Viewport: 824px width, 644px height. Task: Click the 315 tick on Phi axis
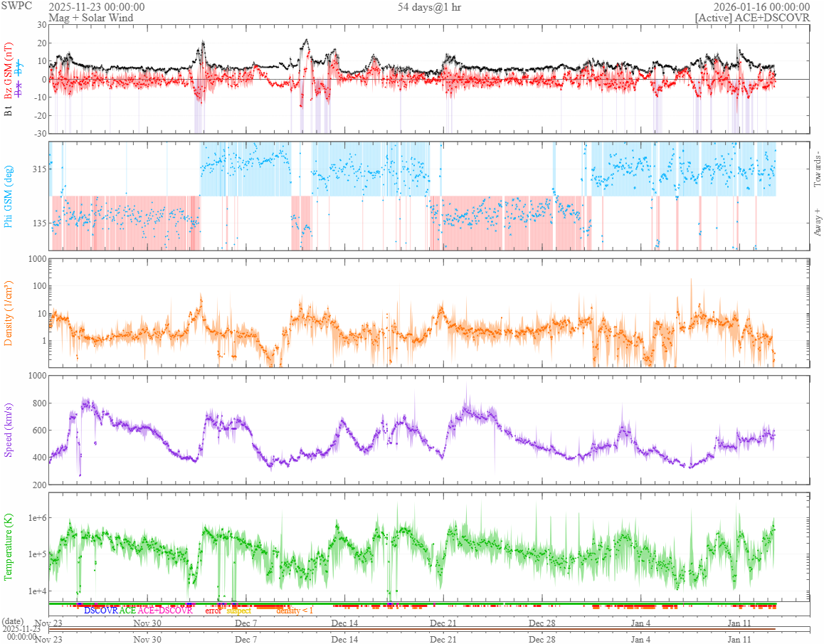39,169
